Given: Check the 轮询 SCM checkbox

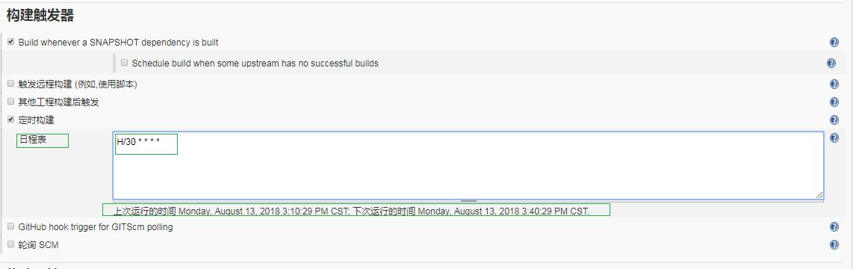Looking at the screenshot, I should point(11,244).
